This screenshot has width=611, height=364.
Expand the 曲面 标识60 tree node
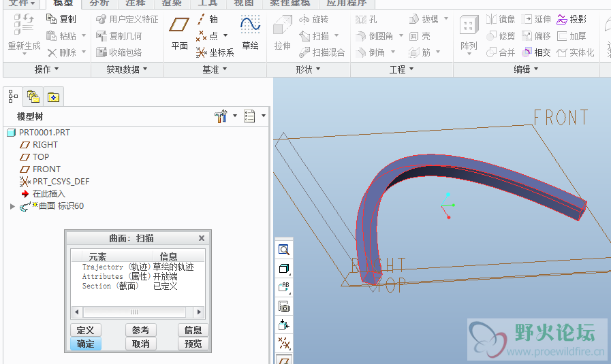(x=12, y=206)
